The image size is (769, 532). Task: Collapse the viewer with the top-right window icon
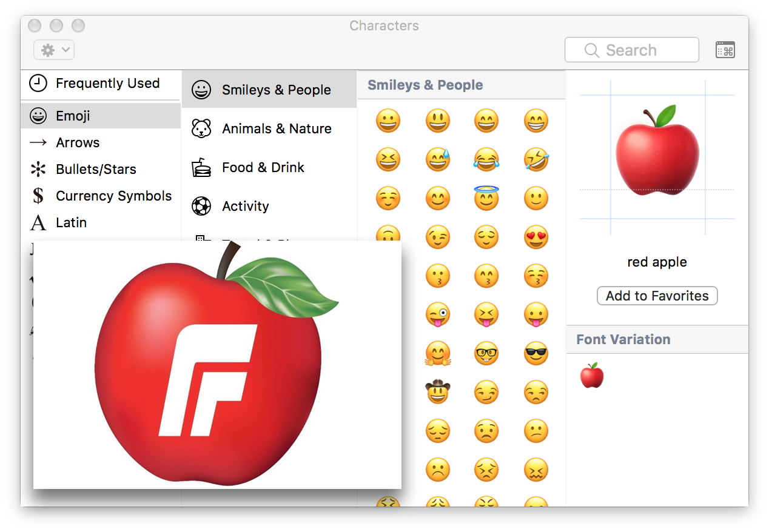click(x=725, y=50)
